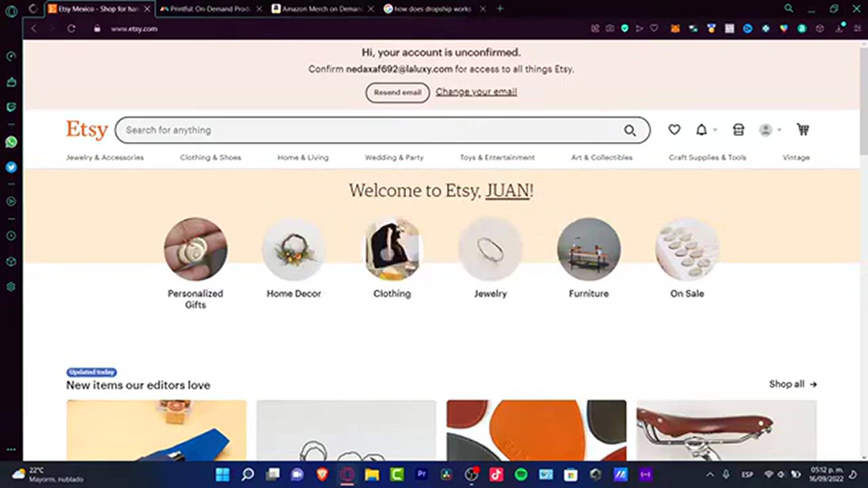868x488 pixels.
Task: Reload the current page
Action: 71,28
